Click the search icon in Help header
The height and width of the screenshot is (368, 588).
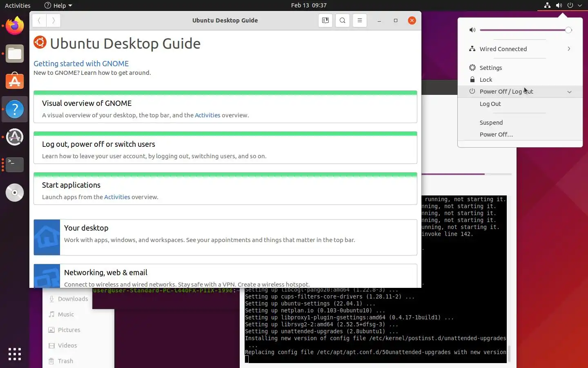pyautogui.click(x=343, y=20)
